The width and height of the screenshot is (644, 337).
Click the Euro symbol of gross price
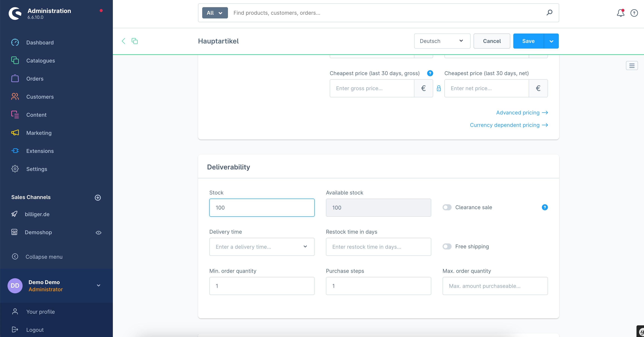click(424, 88)
